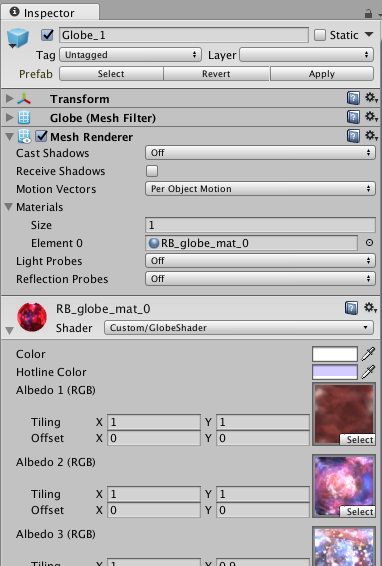This screenshot has height=566, width=382.
Task: Edit Albedo 1 Tiling X field
Action: (154, 422)
